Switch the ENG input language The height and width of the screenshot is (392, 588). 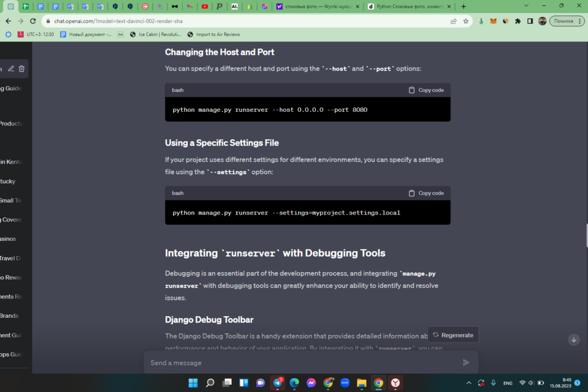click(508, 383)
